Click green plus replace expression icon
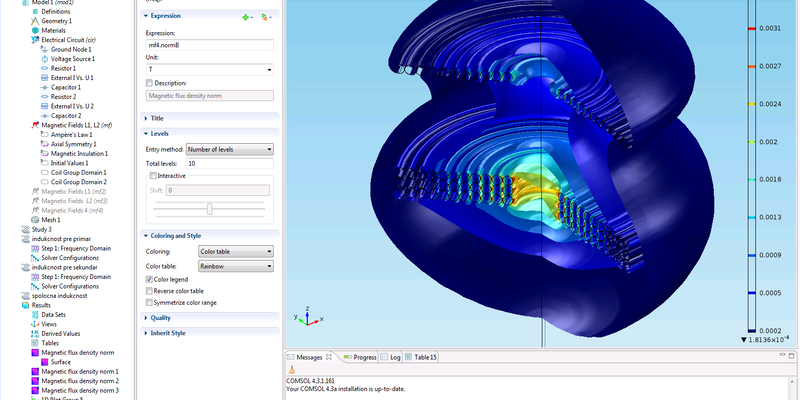The height and width of the screenshot is (400, 800). pos(245,17)
